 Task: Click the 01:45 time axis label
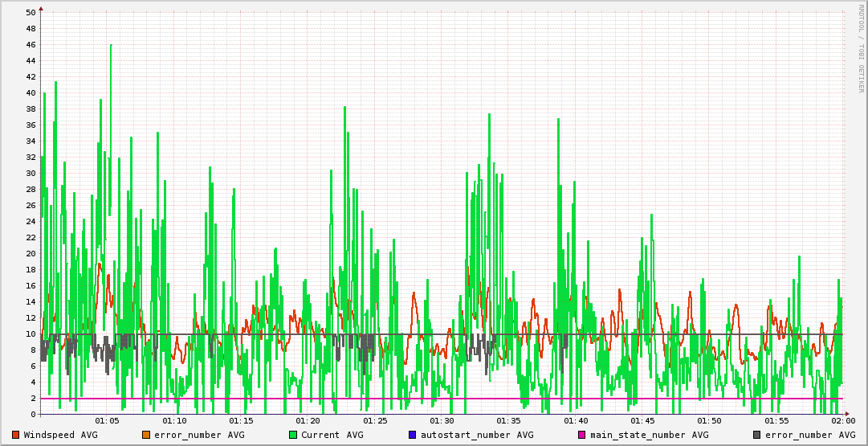pos(642,421)
